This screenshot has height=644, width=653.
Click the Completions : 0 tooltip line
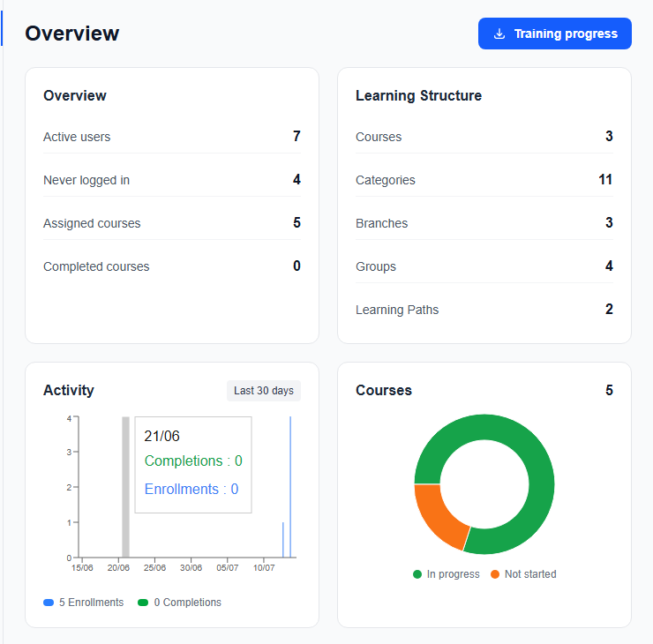[x=193, y=461]
